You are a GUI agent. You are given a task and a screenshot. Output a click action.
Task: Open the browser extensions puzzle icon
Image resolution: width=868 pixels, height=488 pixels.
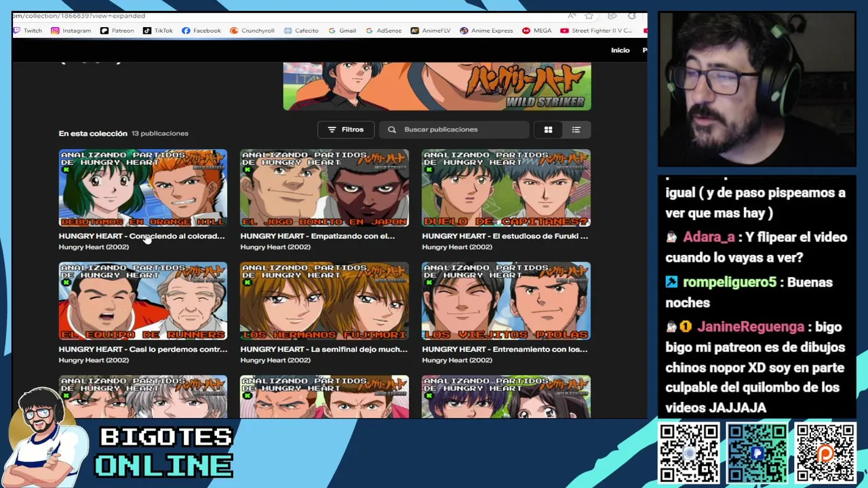pos(632,16)
